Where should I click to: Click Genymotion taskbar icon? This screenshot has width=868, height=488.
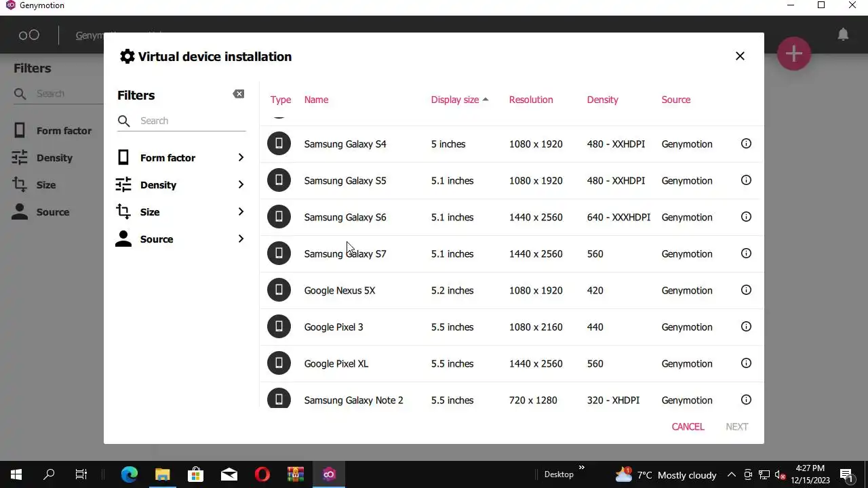coord(329,474)
